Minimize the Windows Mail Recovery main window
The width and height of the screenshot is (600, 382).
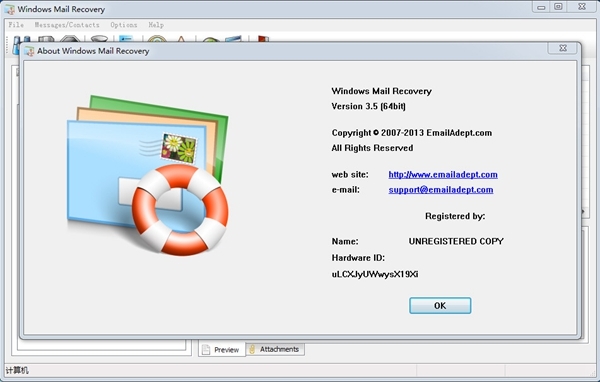click(x=541, y=7)
